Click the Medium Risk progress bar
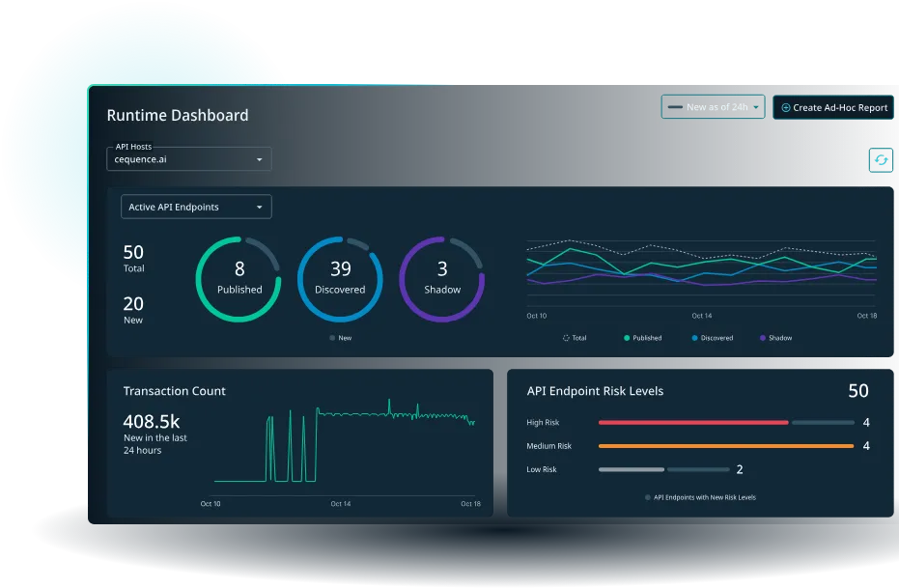The width and height of the screenshot is (899, 588). click(724, 445)
